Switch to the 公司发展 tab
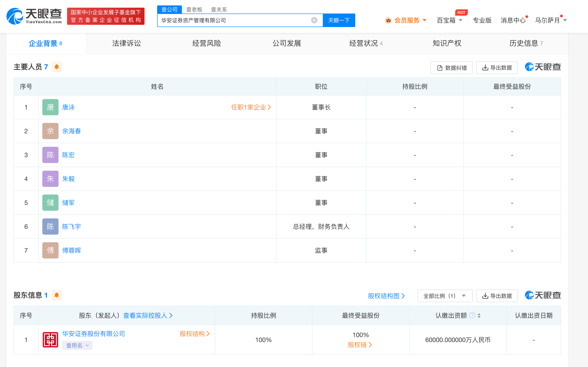This screenshot has height=367, width=588. tap(287, 43)
